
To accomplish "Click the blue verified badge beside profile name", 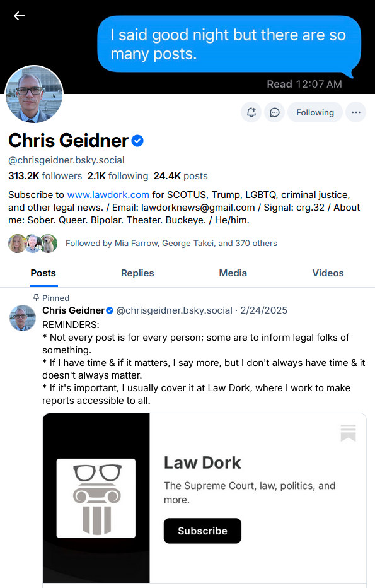I will tap(137, 141).
